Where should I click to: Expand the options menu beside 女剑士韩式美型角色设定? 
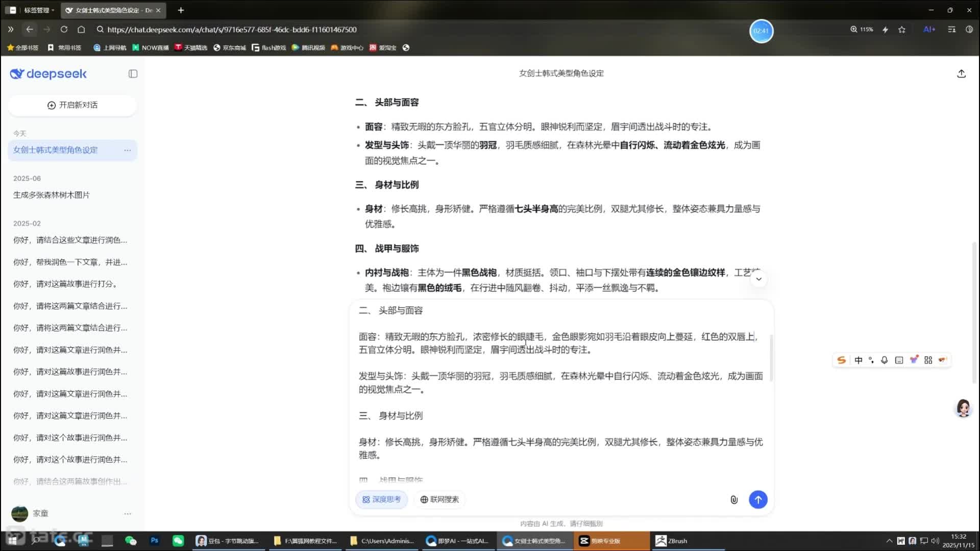(x=128, y=150)
